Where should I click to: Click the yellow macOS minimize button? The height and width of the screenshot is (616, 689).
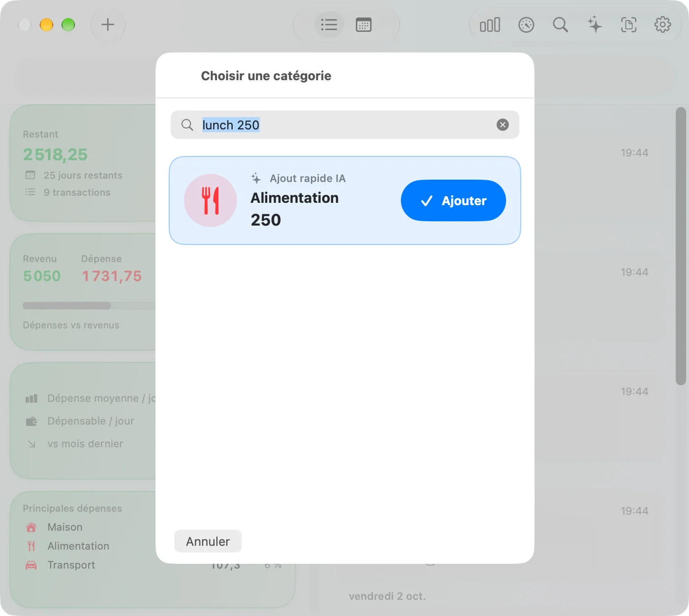46,25
